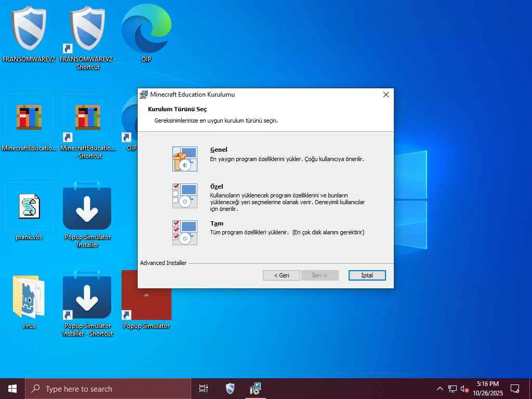Open the network status tray icon

(453, 389)
